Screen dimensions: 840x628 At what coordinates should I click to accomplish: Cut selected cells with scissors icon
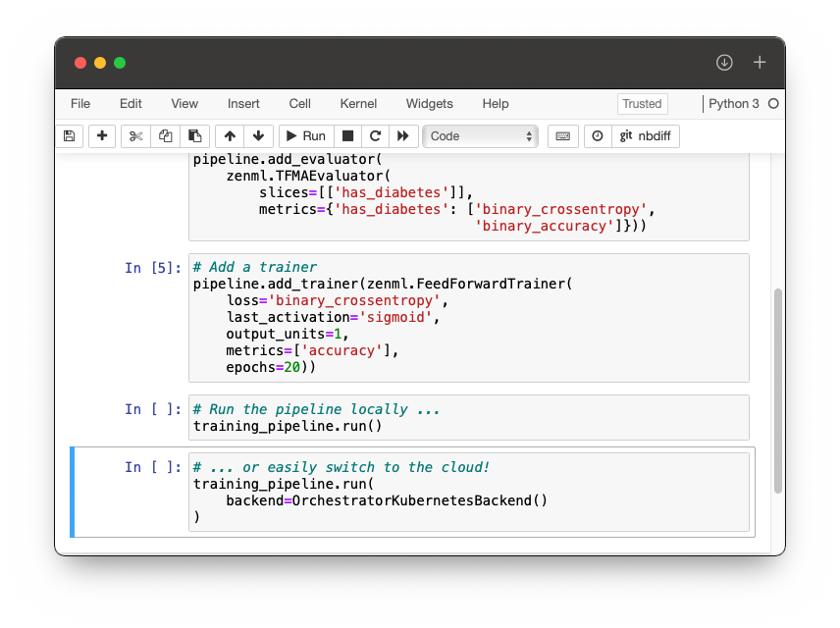coord(136,136)
